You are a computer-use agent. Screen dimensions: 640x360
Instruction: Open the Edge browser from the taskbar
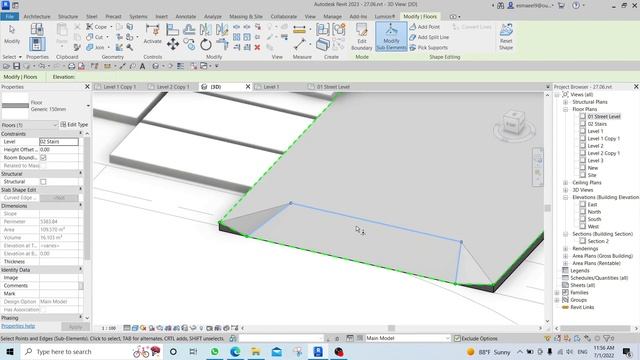(235, 352)
